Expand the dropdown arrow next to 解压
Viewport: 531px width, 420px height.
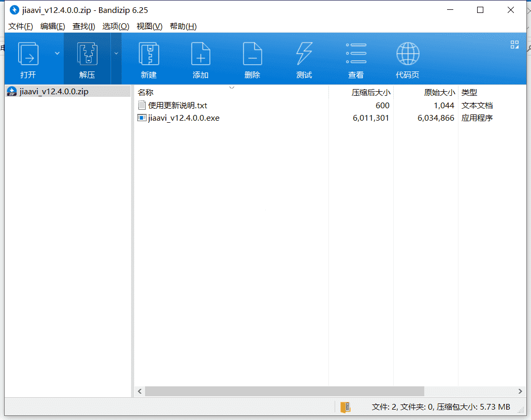point(116,53)
